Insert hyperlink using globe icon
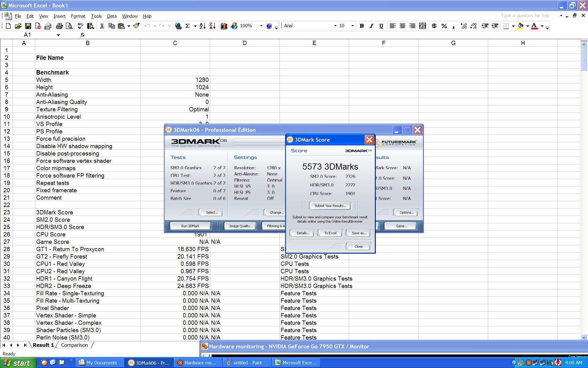 tap(178, 26)
